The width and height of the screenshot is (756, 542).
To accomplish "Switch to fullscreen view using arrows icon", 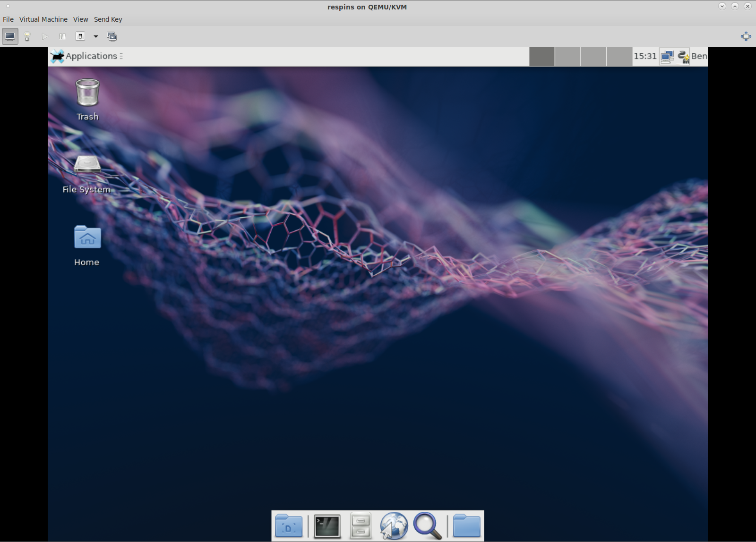I will click(746, 36).
